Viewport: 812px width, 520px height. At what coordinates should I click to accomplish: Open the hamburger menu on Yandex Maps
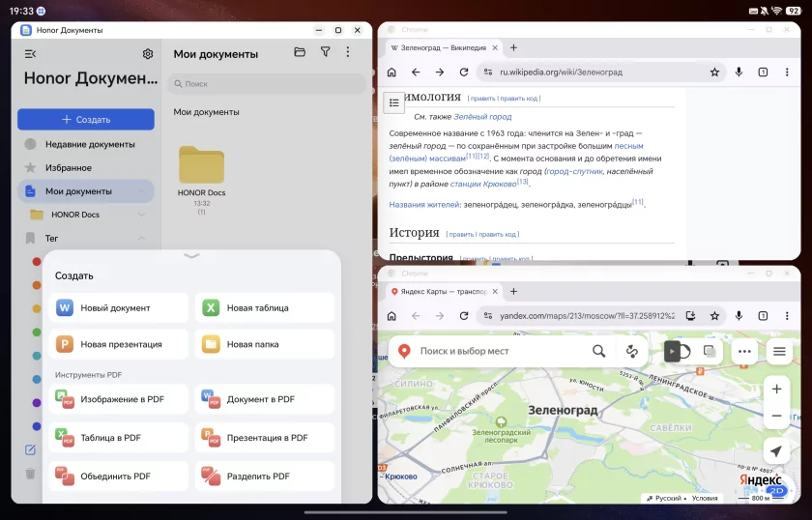tap(779, 351)
